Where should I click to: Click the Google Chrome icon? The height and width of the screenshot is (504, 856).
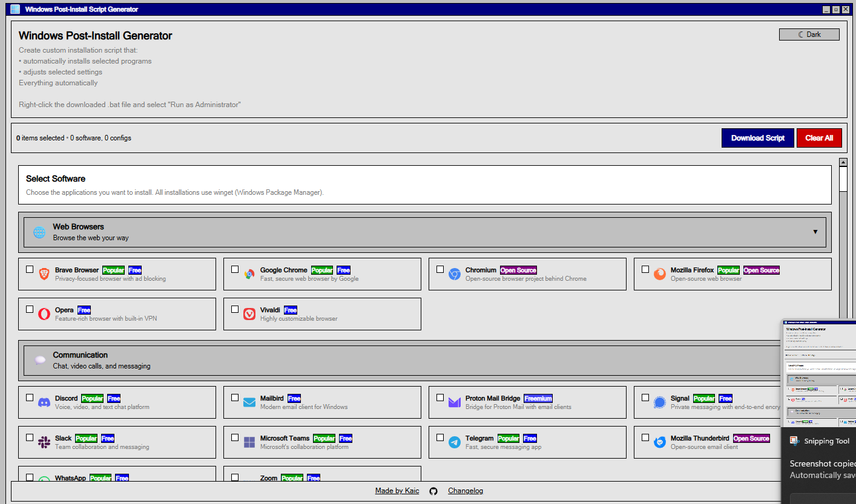pos(249,273)
